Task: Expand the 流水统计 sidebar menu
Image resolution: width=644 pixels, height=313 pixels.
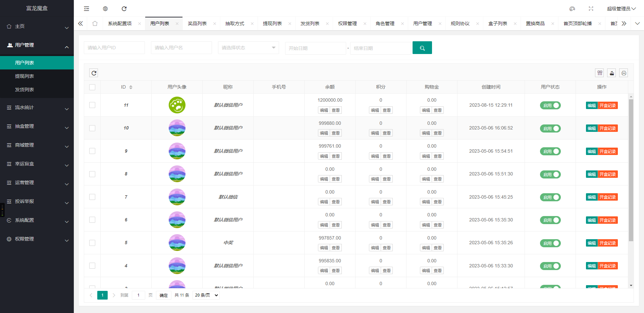Action: 37,107
